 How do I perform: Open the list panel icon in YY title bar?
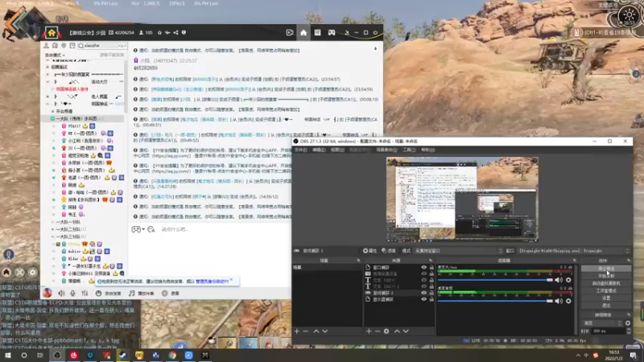(317, 32)
